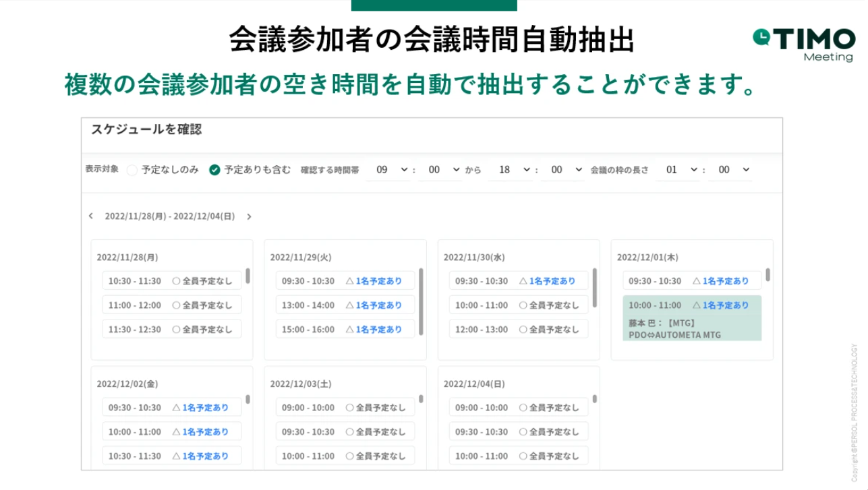The height and width of the screenshot is (490, 868).
Task: Click 2022/12/02(金) date header
Action: (127, 384)
